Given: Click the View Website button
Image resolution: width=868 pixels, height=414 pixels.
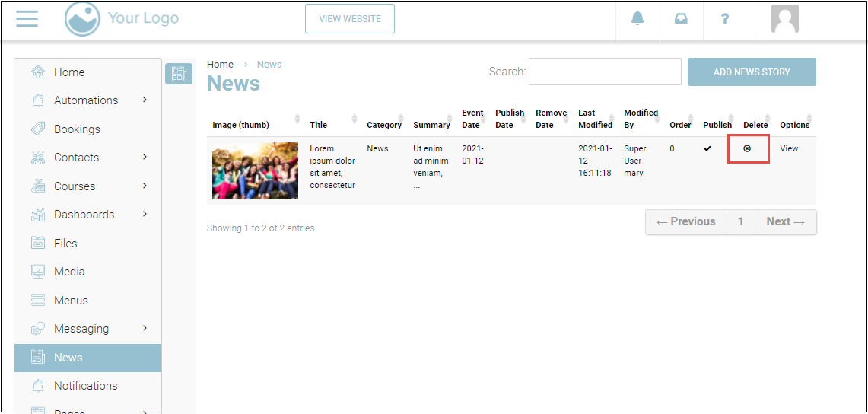Looking at the screenshot, I should (x=350, y=19).
